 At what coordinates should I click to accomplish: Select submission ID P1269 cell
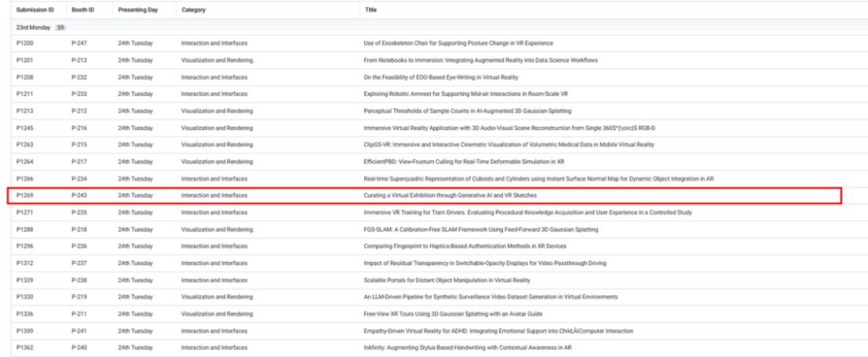point(24,193)
